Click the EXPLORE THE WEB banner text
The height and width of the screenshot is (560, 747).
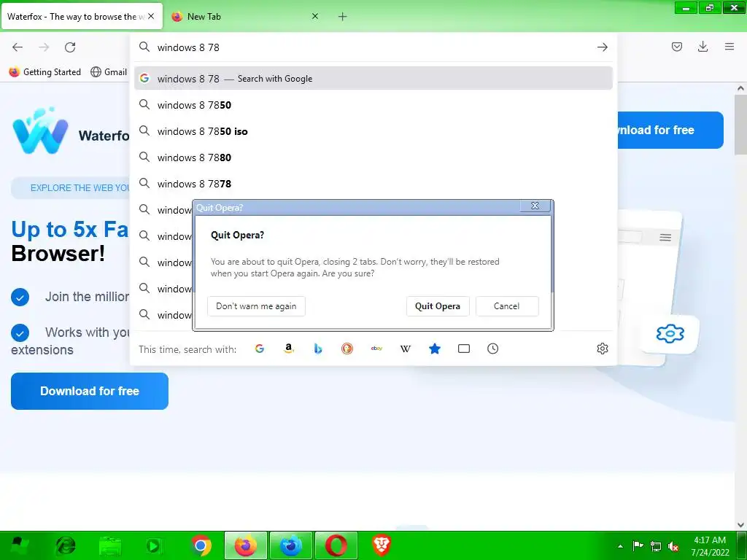[x=80, y=187]
